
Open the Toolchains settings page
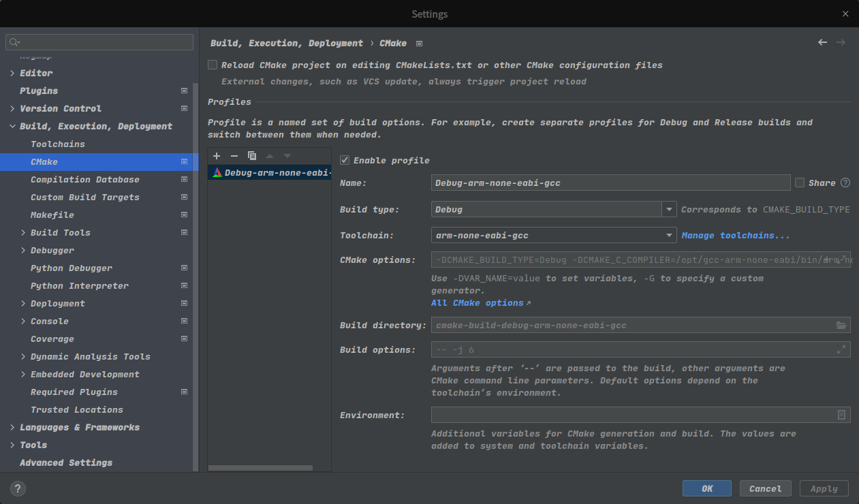pyautogui.click(x=58, y=144)
